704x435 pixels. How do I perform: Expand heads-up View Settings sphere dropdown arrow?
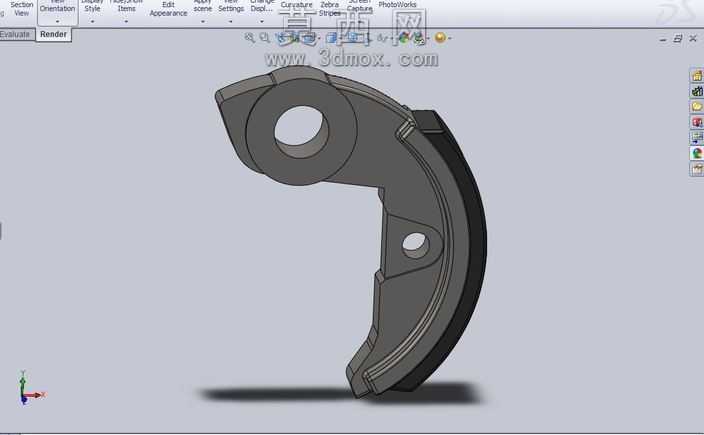point(449,39)
